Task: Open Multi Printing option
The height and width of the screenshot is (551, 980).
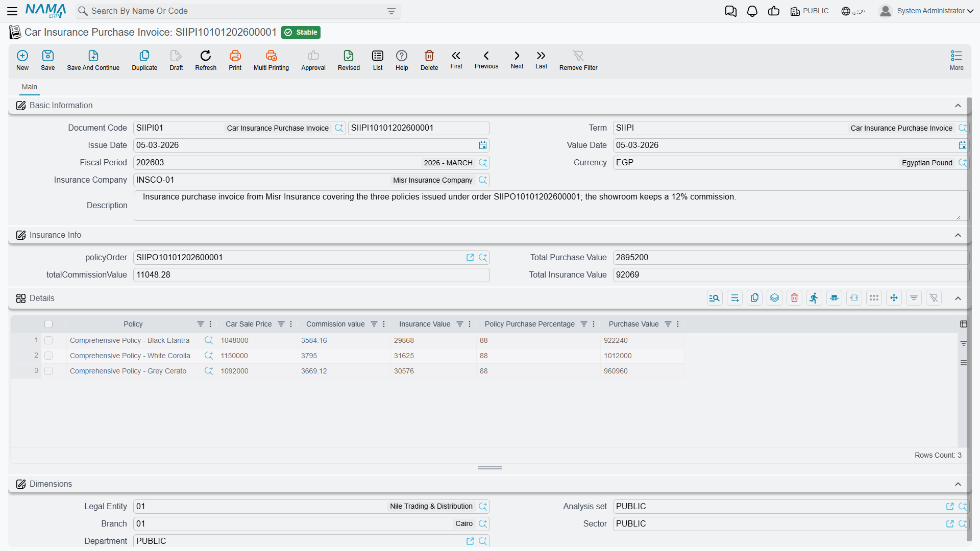Action: point(271,60)
